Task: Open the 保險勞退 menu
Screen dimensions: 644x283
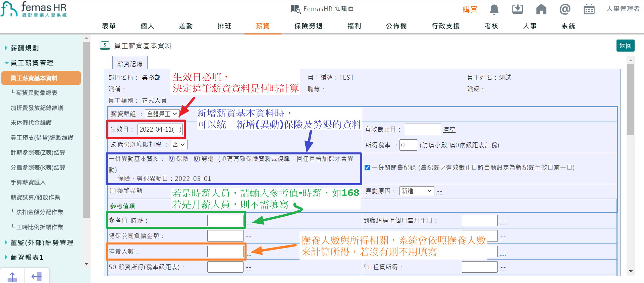Action: [x=309, y=26]
